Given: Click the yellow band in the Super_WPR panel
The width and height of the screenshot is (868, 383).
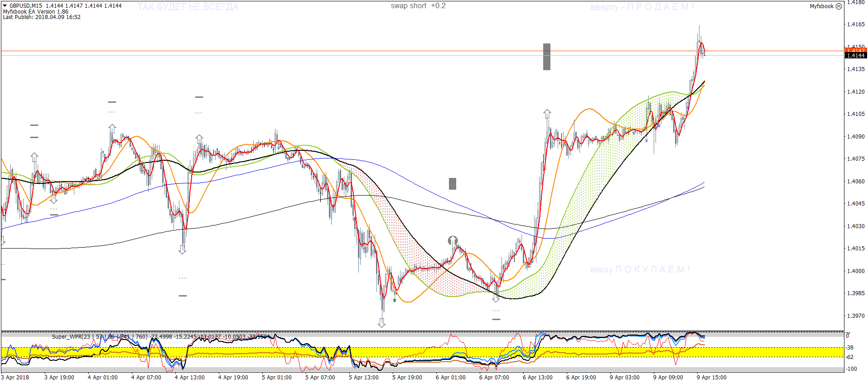Looking at the screenshot, I should [422, 352].
